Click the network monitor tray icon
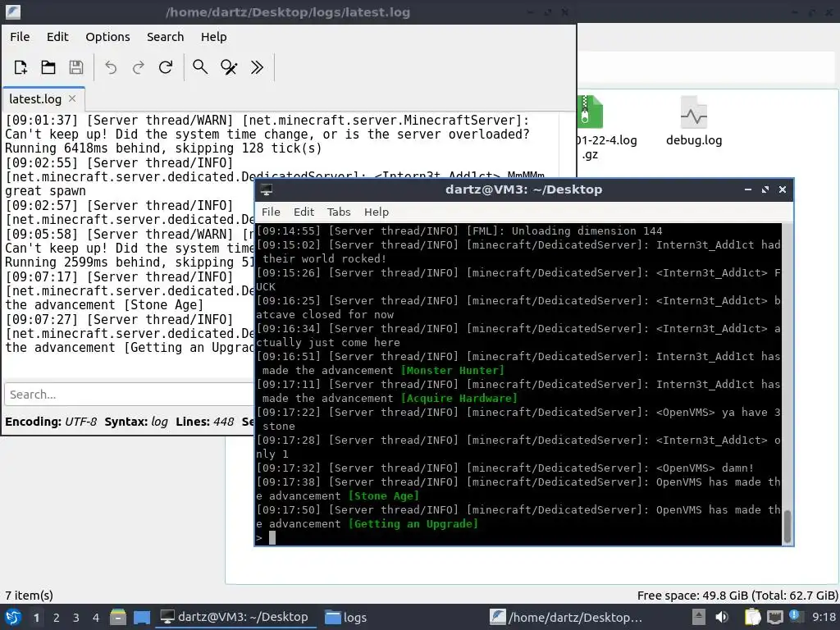Screen dimensions: 840x630 click(774, 617)
